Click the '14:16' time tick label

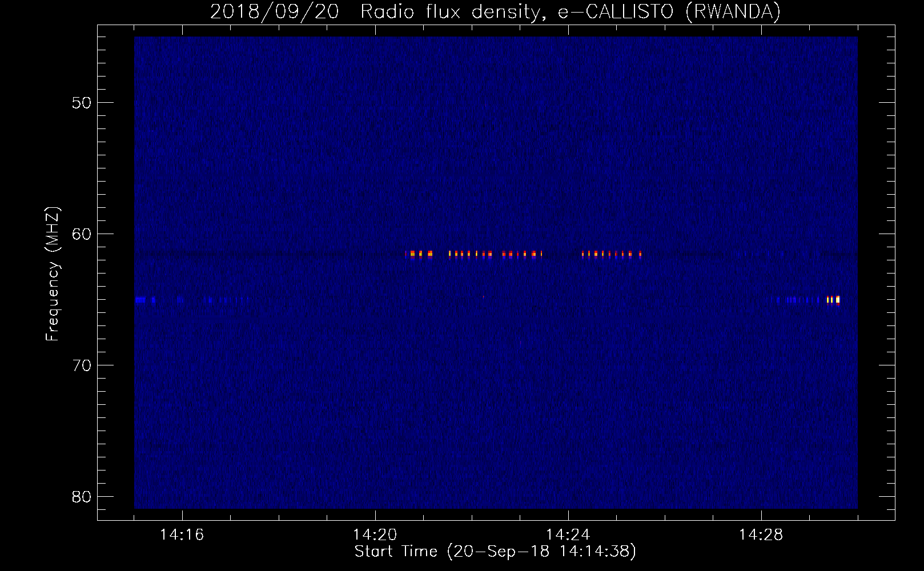click(x=182, y=535)
